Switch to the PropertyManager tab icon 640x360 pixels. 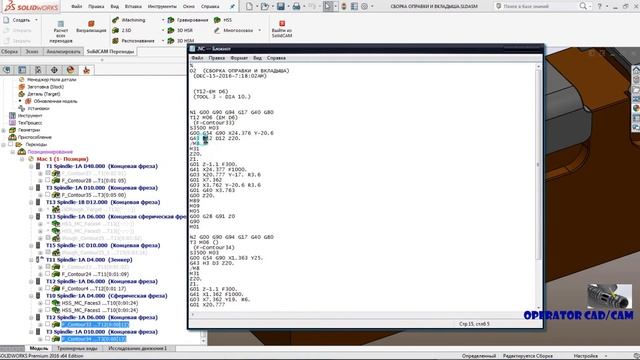tap(22, 70)
